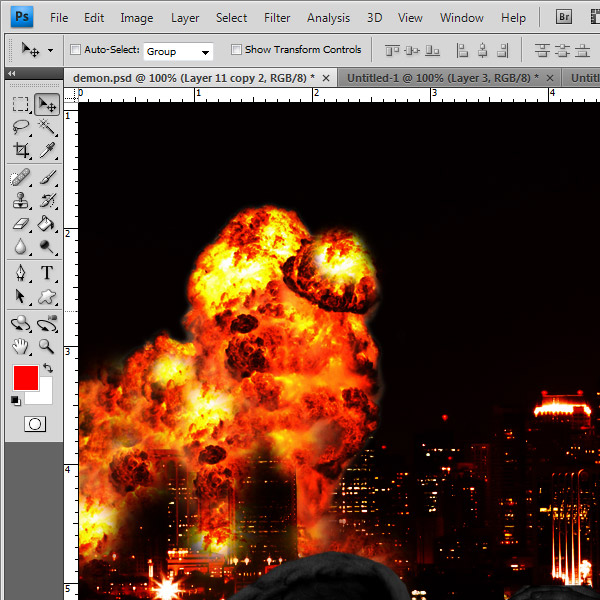Open the red foreground color picker

[x=26, y=378]
